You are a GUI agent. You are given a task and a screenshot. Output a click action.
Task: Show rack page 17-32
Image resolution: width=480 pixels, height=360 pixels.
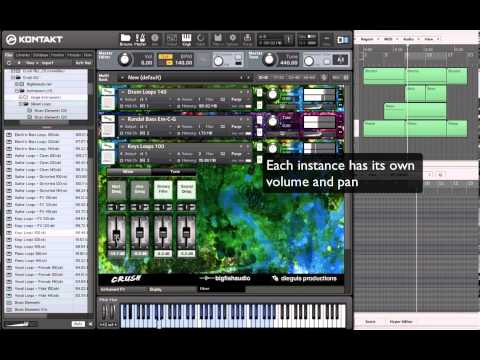tap(279, 78)
